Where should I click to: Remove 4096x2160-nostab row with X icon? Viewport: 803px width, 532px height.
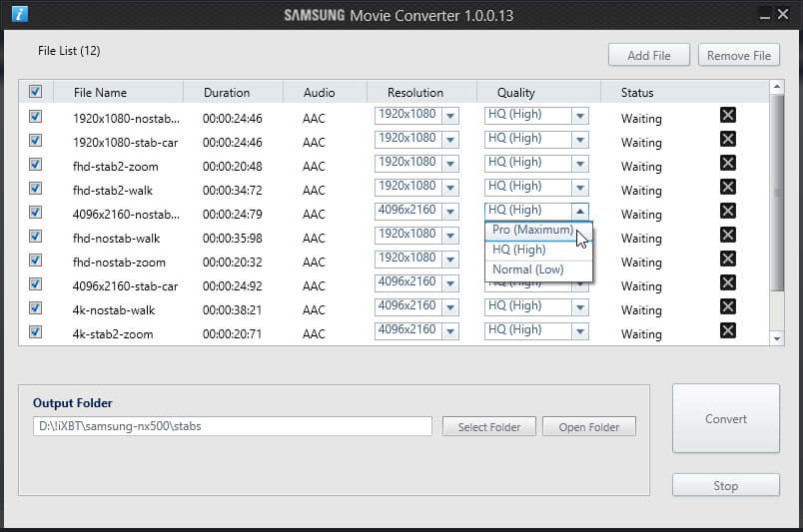click(728, 211)
